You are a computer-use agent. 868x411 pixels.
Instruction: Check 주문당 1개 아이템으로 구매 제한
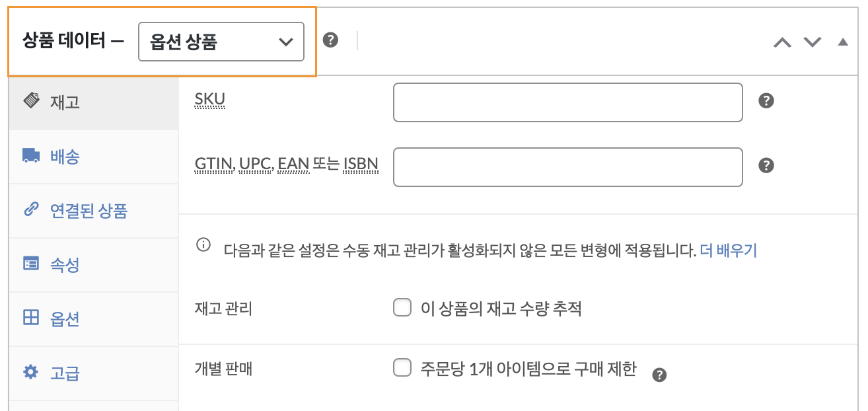coord(402,367)
